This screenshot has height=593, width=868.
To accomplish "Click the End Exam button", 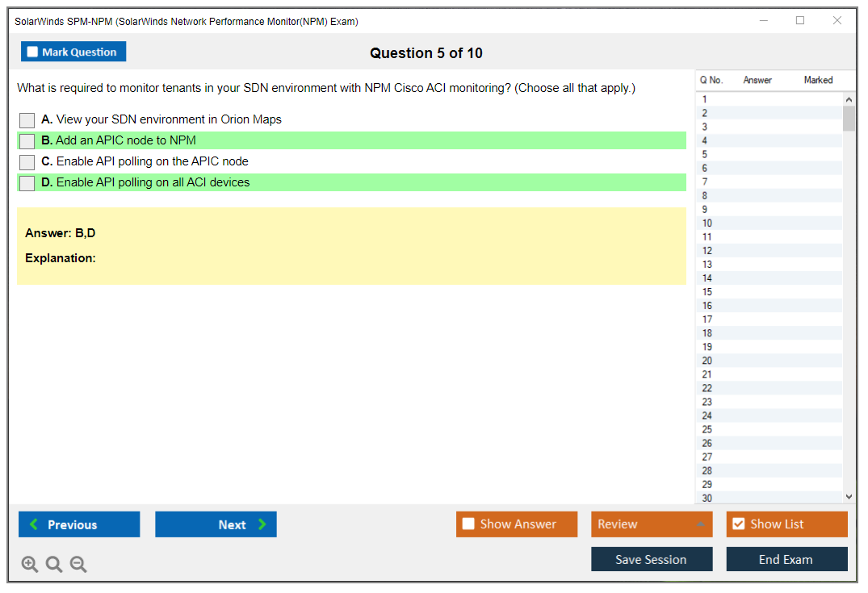I will pos(786,559).
